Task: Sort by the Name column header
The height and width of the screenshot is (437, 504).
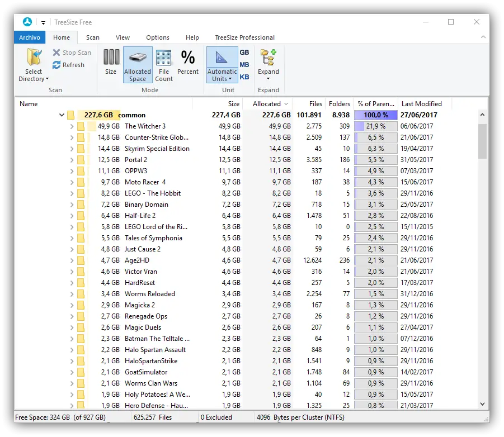Action: (x=103, y=104)
